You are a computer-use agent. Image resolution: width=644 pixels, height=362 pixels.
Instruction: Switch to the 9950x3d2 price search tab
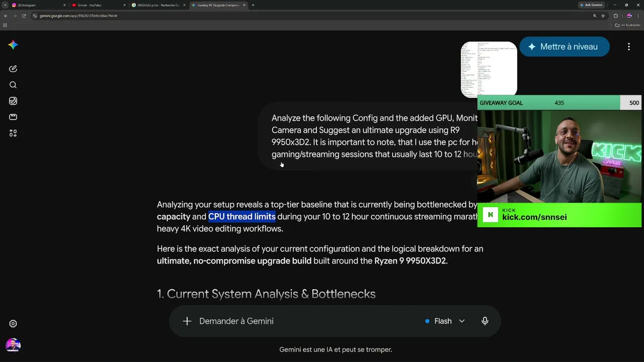coord(158,5)
